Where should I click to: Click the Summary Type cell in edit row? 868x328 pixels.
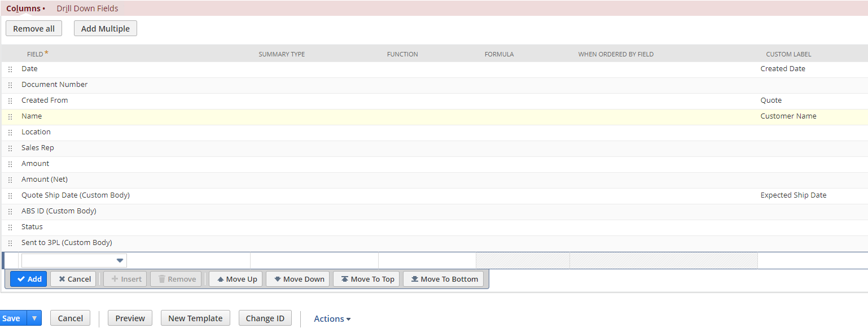pyautogui.click(x=314, y=260)
